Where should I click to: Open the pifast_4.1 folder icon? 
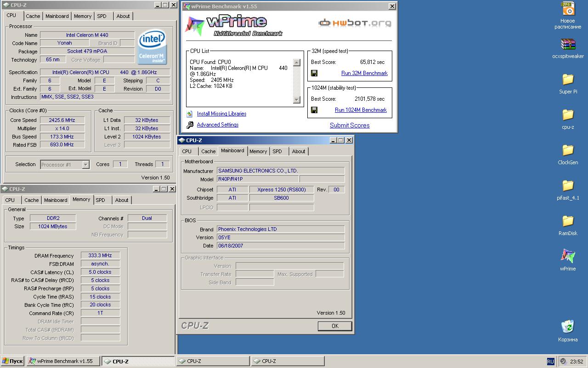click(x=568, y=186)
